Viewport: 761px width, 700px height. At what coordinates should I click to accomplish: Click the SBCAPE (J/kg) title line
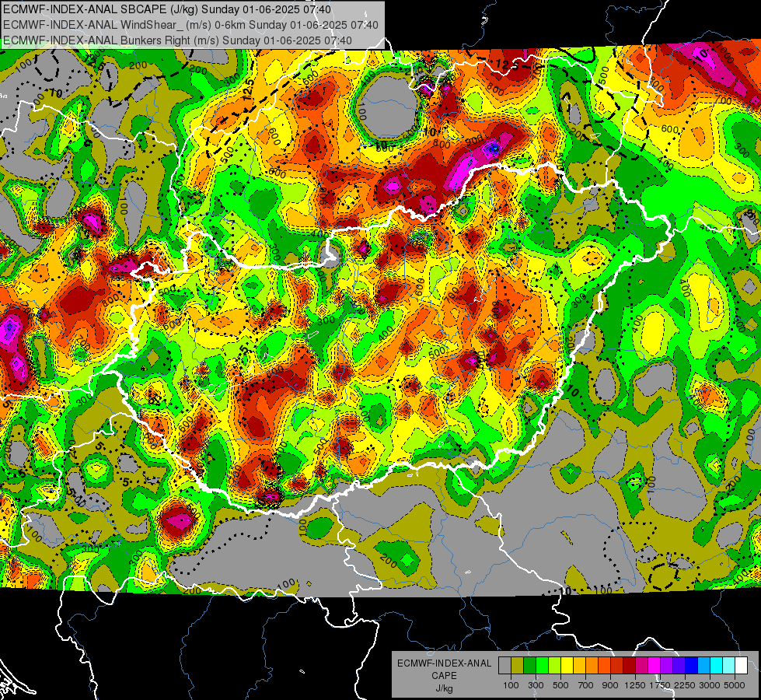(x=167, y=9)
